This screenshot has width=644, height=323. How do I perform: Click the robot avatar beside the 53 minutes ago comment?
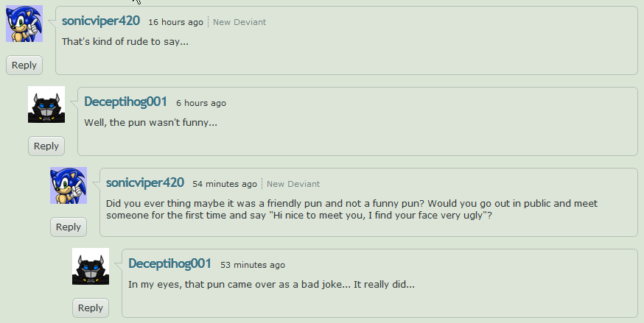[x=91, y=266]
